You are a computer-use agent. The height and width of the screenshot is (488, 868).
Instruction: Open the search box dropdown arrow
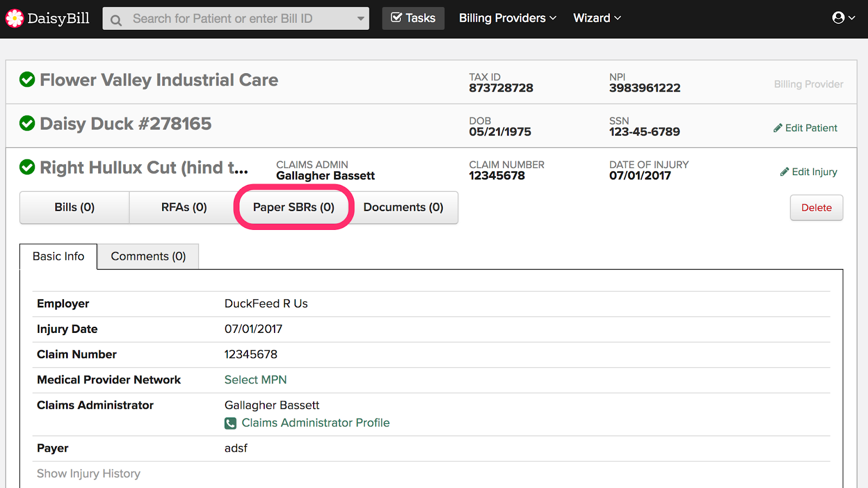pyautogui.click(x=360, y=19)
